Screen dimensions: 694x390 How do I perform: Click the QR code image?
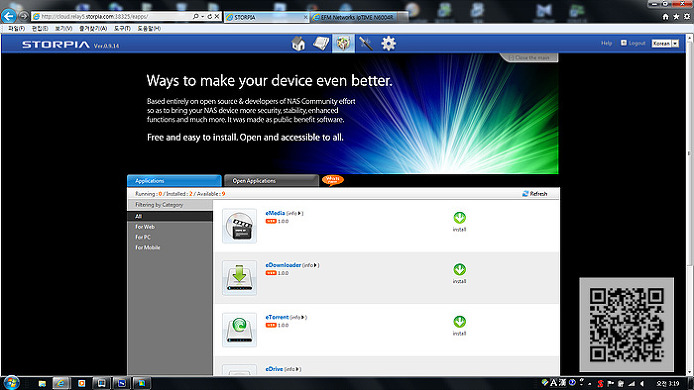coord(627,324)
